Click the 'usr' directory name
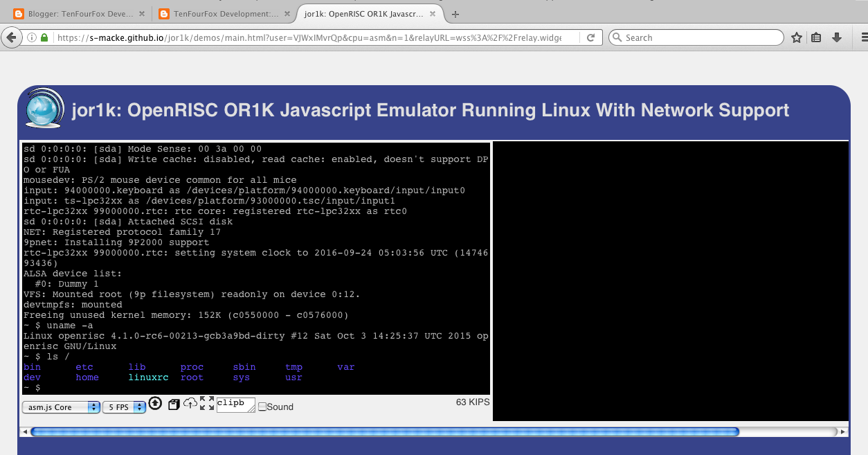The width and height of the screenshot is (868, 455). [294, 377]
